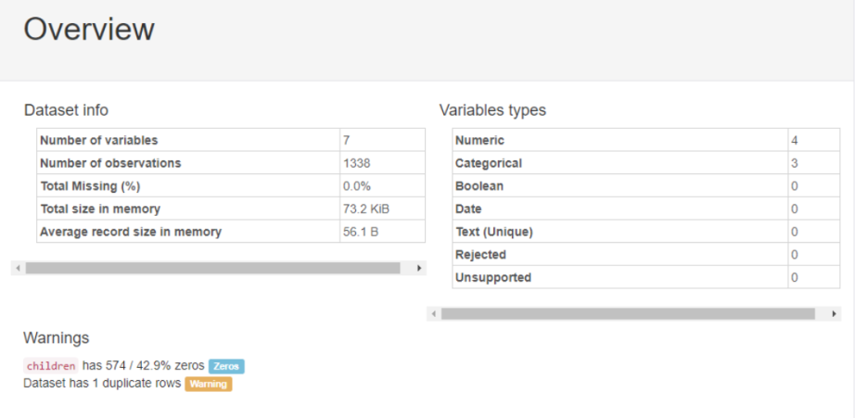Click the Boolean type label
The height and width of the screenshot is (418, 868).
tap(479, 186)
